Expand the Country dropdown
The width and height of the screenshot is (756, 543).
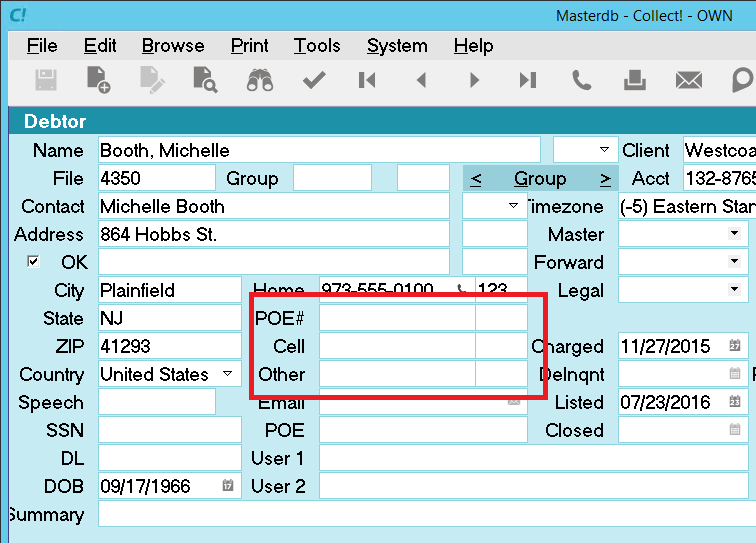(x=227, y=374)
